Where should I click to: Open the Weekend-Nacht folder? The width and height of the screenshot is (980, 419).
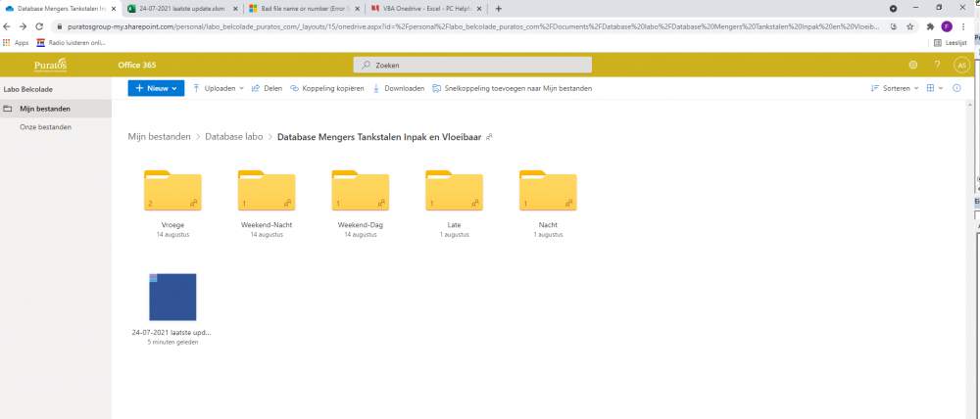pyautogui.click(x=267, y=192)
